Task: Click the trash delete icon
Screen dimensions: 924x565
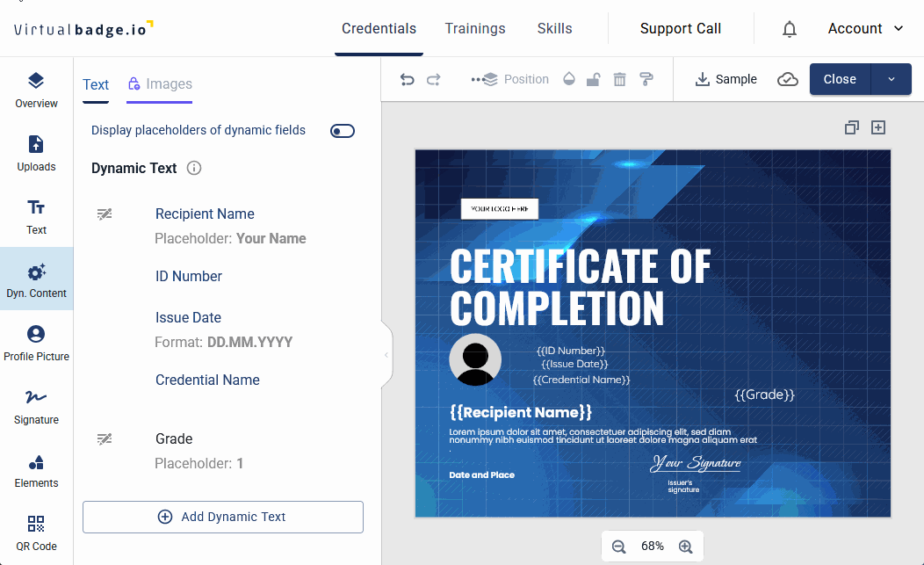Action: point(619,79)
